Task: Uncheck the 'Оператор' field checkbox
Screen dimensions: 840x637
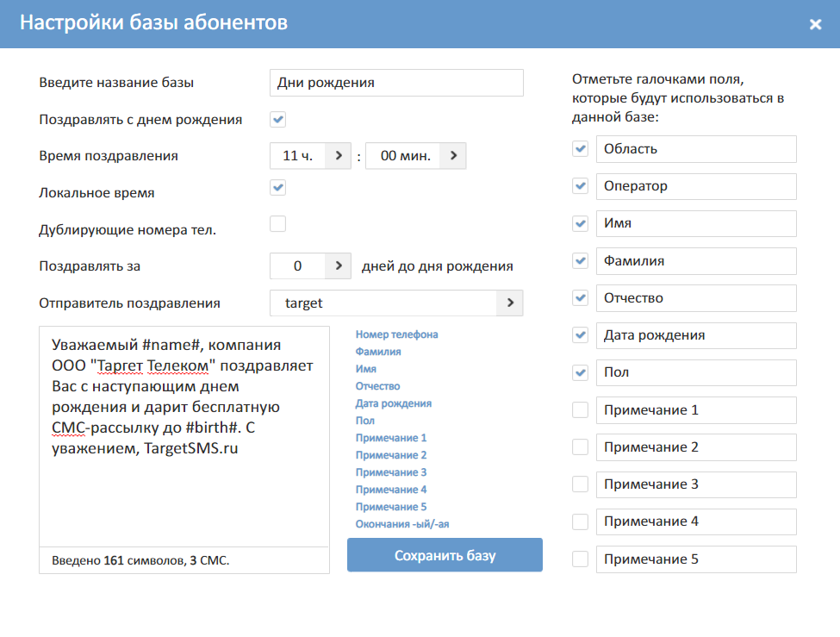Action: pos(580,186)
